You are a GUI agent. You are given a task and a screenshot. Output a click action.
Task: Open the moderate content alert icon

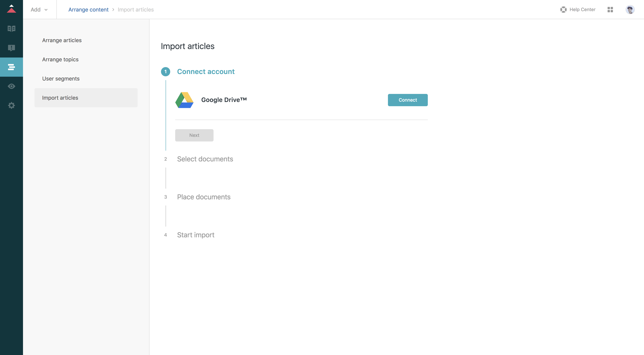click(x=11, y=48)
